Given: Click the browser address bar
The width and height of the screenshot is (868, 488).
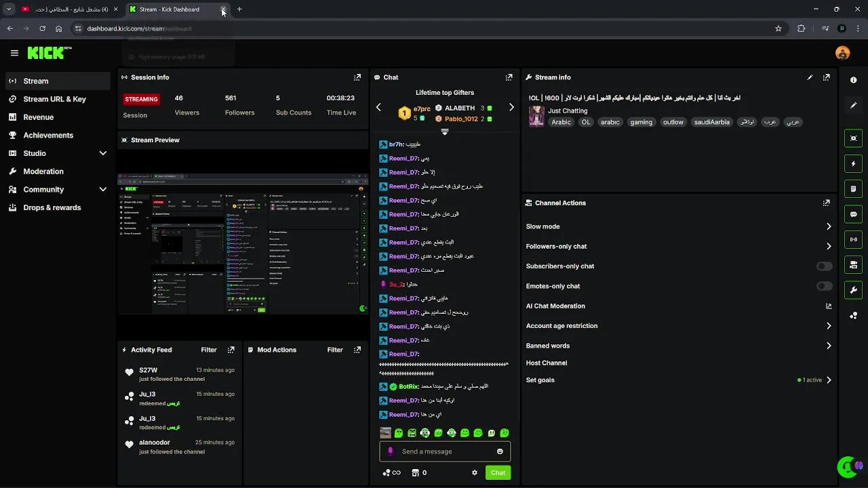Looking at the screenshot, I should [x=427, y=28].
